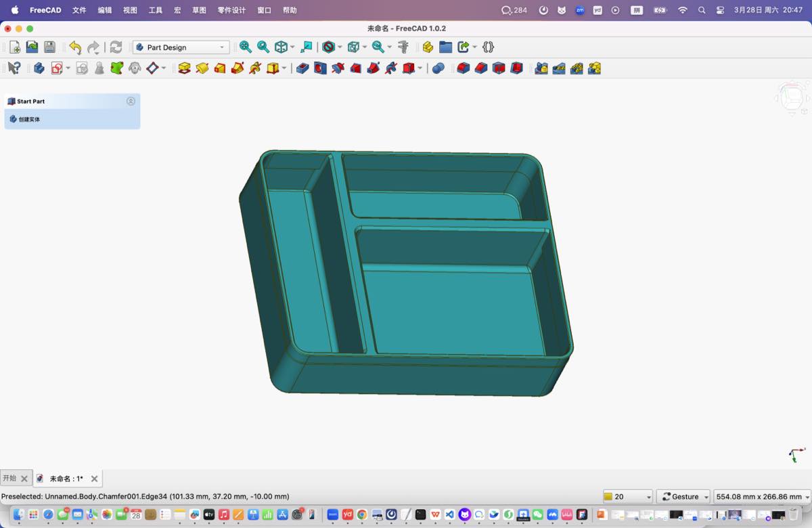The image size is (812, 528).
Task: Open a file using the Open icon
Action: click(32, 47)
